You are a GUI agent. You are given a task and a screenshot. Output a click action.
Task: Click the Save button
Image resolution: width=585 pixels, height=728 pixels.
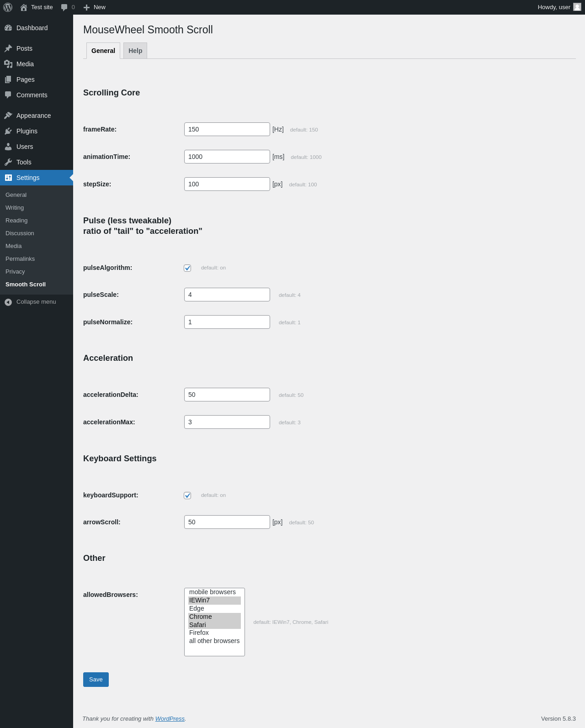(96, 680)
